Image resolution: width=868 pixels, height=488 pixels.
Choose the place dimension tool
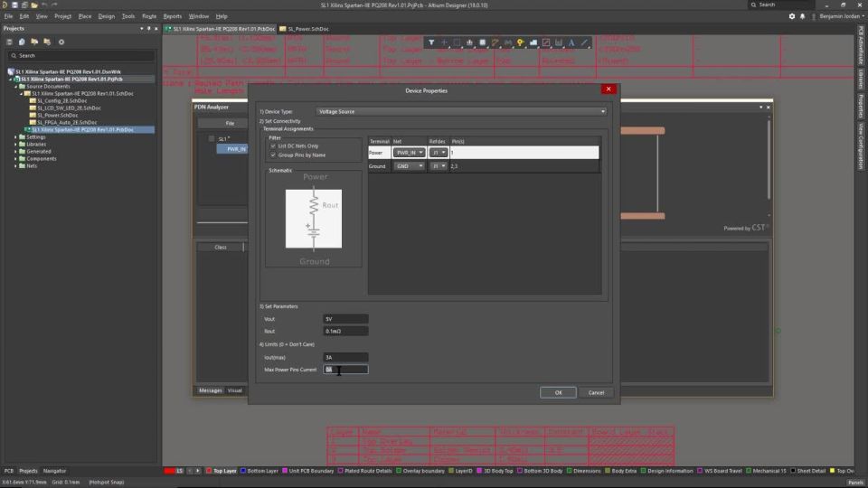coord(559,42)
